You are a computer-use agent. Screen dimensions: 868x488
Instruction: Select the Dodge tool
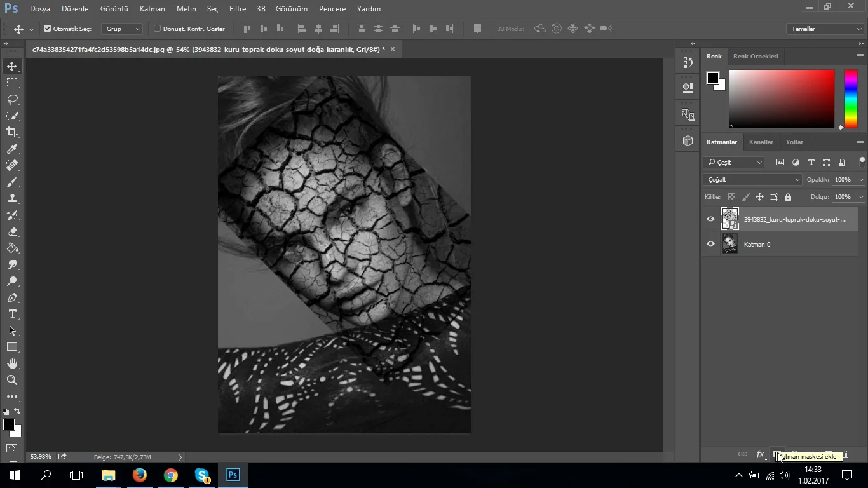(x=12, y=281)
